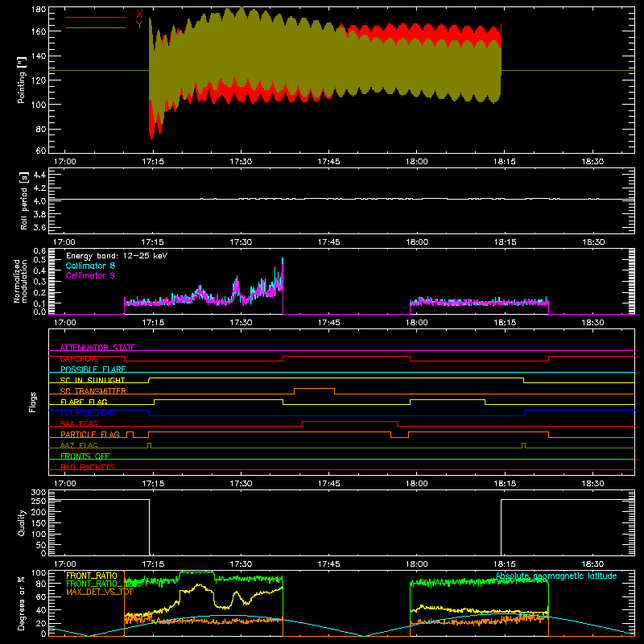Select the orange MAX_DET_VS_TOT legend entry

[100, 592]
